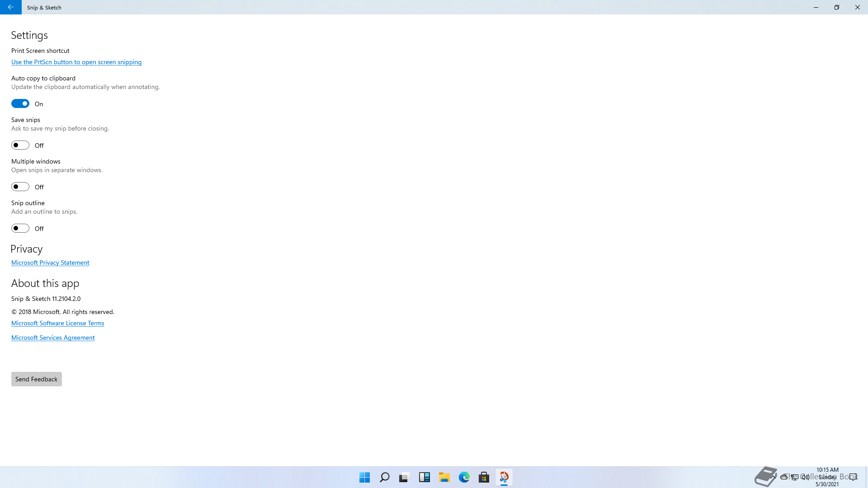
Task: Launch Microsoft Edge from taskbar
Action: click(x=464, y=477)
